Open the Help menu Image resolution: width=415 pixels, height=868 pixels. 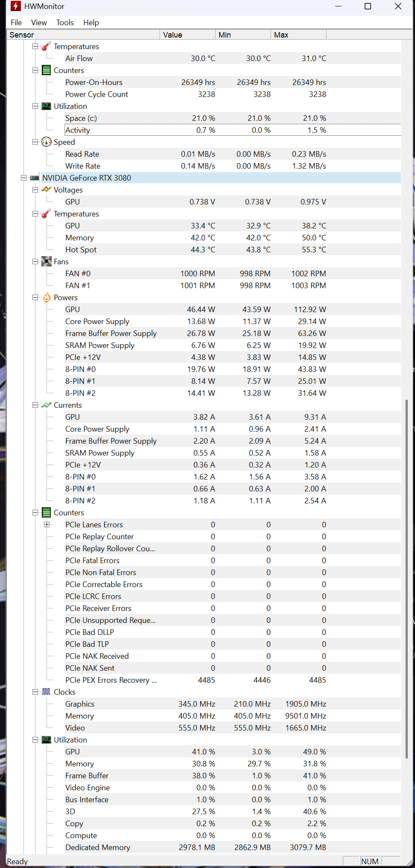(x=91, y=23)
